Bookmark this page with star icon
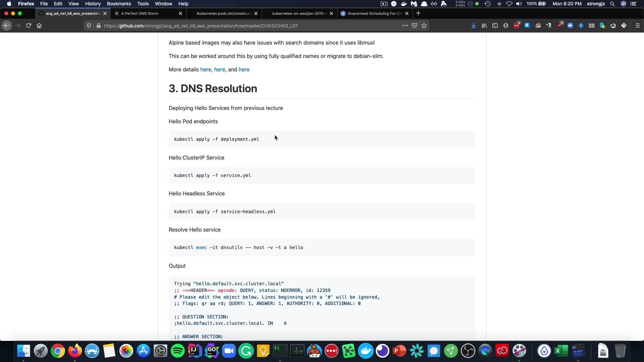The image size is (644, 362). 424,25
